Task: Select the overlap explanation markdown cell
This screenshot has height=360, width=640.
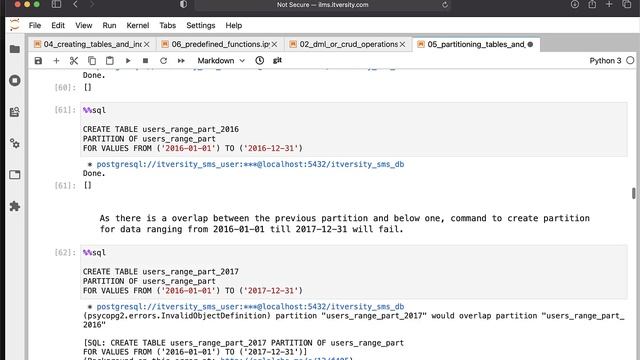Action: click(x=344, y=223)
